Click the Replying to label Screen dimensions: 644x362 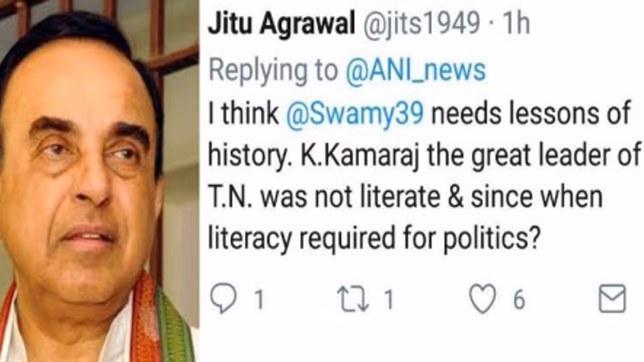tap(273, 71)
